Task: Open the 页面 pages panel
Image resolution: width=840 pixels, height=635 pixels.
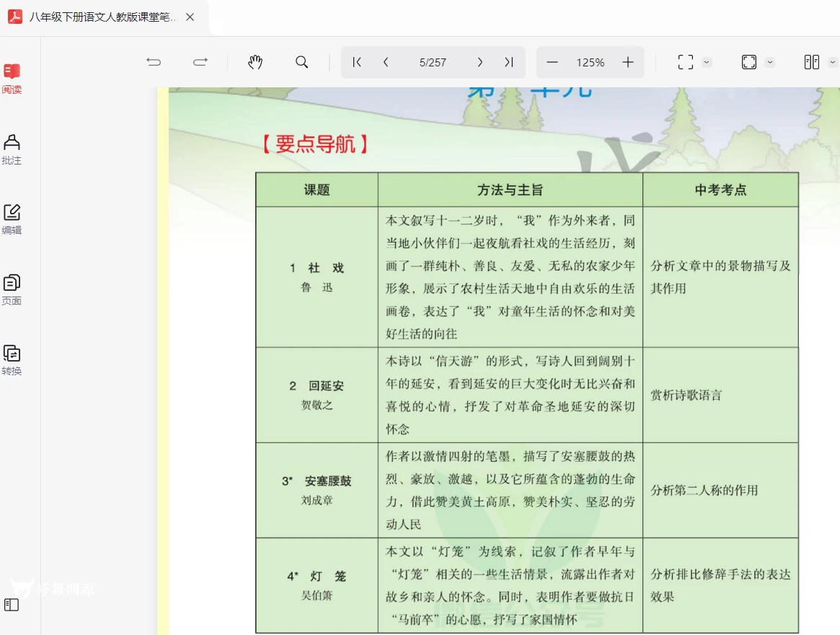Action: pos(12,289)
